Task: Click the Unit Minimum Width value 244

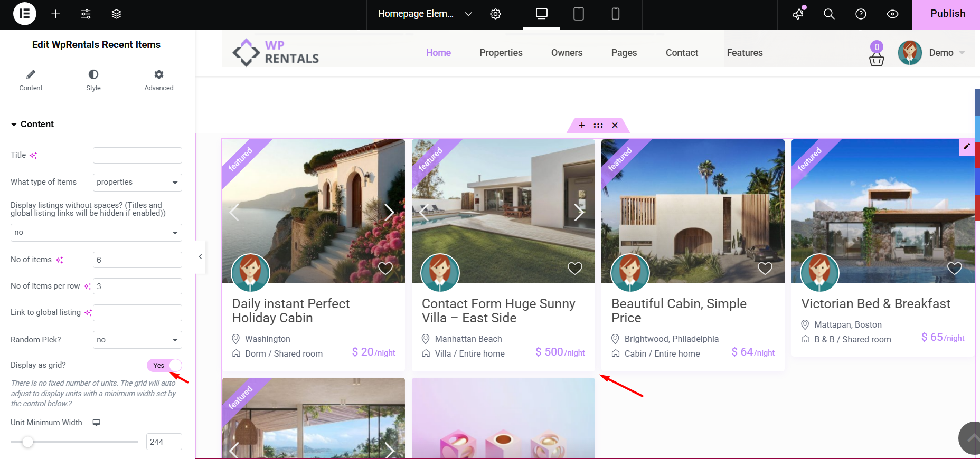Action: pyautogui.click(x=164, y=442)
